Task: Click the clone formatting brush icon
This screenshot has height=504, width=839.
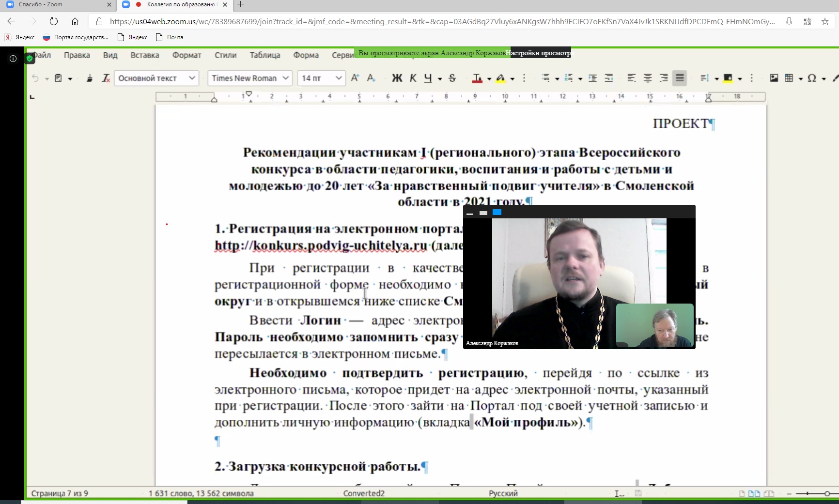Action: click(90, 78)
